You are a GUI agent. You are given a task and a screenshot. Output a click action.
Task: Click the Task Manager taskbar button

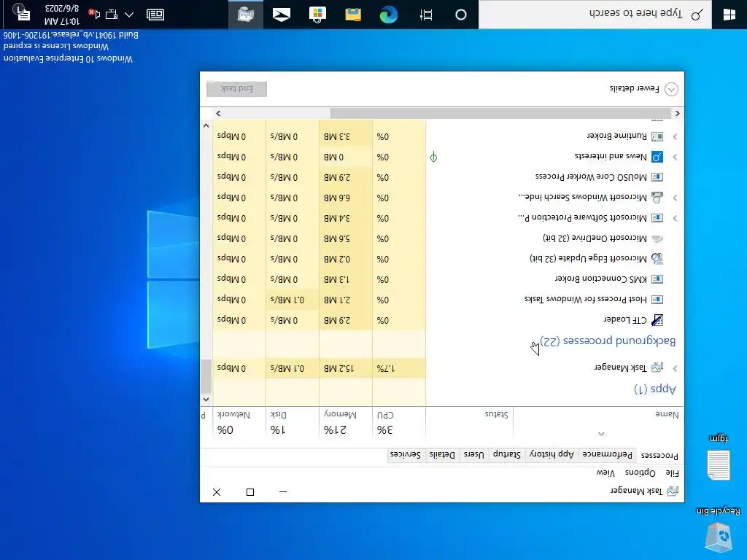[246, 15]
